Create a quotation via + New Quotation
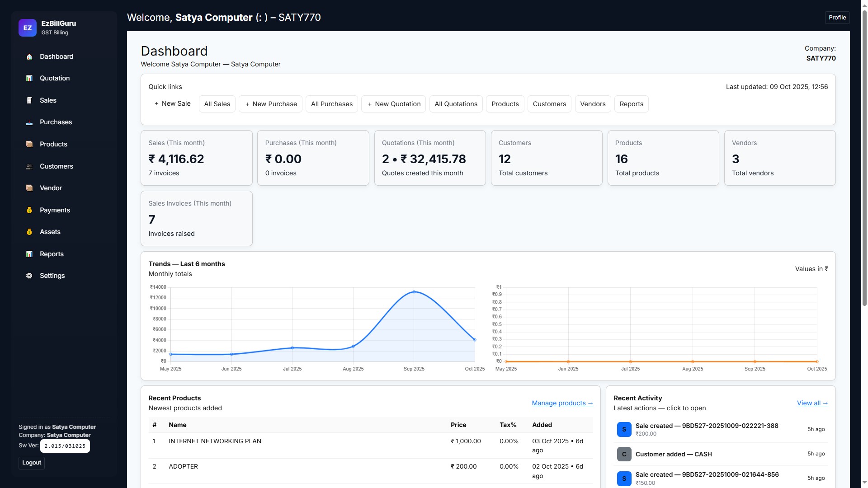Viewport: 868px width, 488px height. pyautogui.click(x=393, y=103)
